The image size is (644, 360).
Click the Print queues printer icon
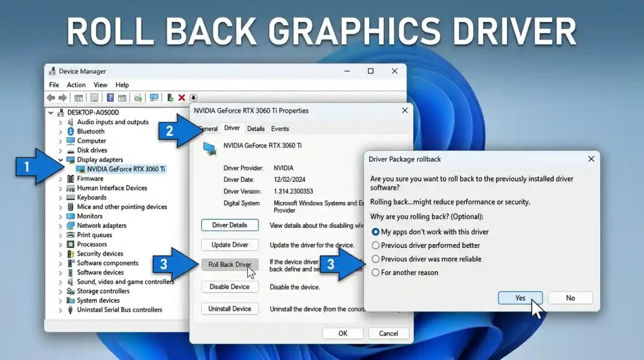tap(70, 235)
